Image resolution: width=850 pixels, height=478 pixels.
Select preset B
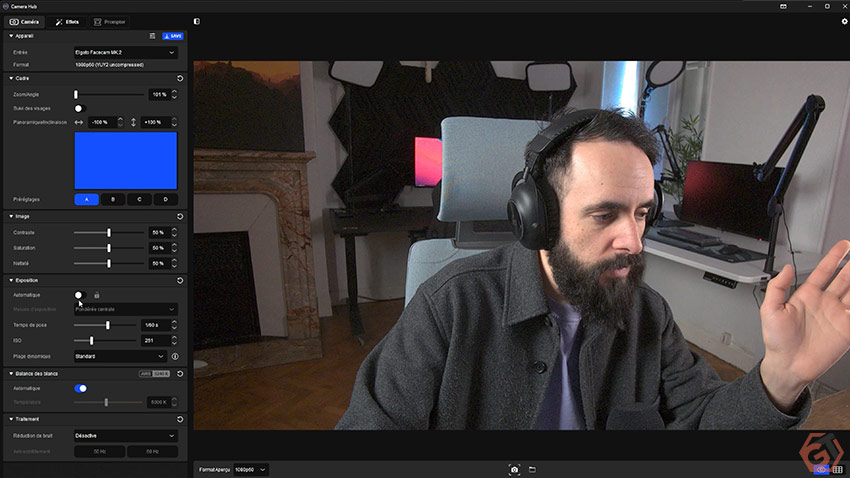[113, 199]
